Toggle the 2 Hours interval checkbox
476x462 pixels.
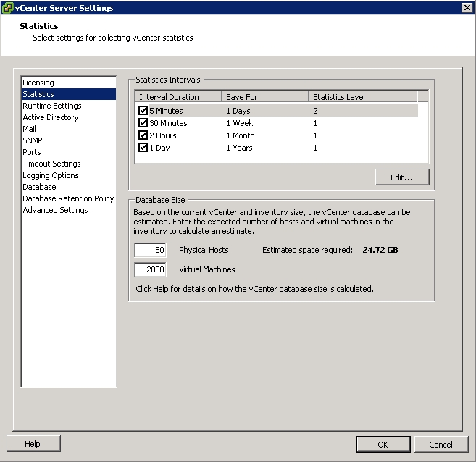click(143, 135)
